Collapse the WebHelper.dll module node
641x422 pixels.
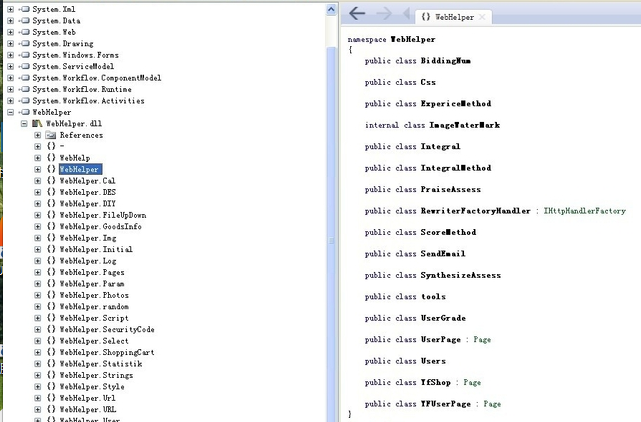click(x=24, y=124)
